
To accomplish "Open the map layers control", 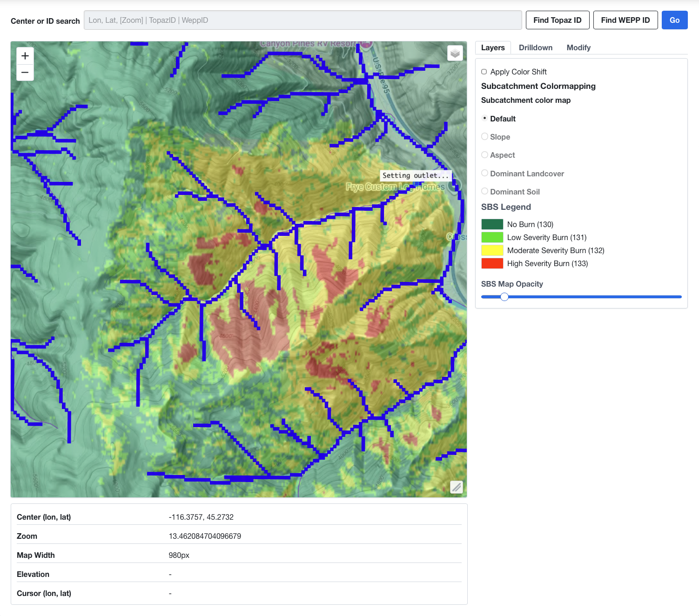I will (455, 53).
